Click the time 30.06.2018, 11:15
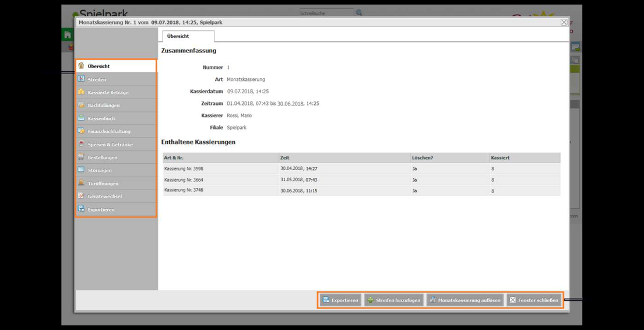 (x=298, y=191)
